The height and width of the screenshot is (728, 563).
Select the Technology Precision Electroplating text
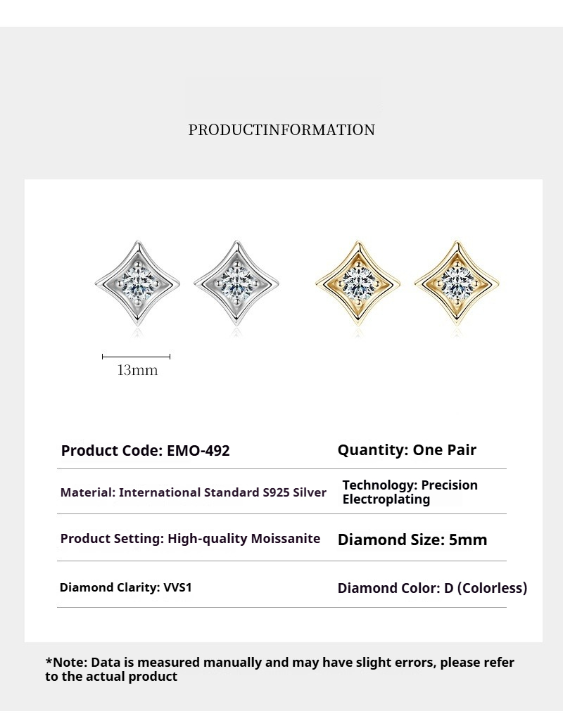(410, 492)
